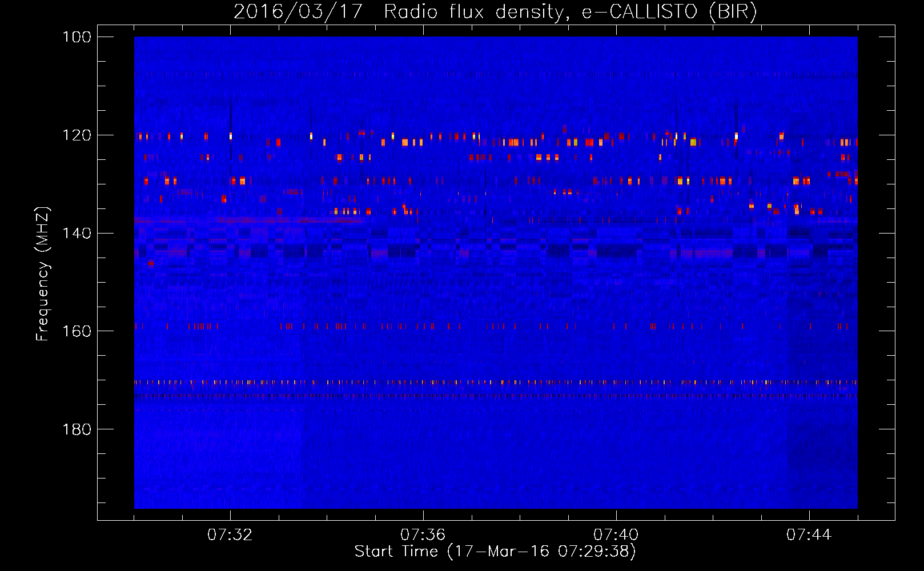The image size is (924, 571).
Task: Click the 180 frequency tick label
Action: [x=77, y=429]
